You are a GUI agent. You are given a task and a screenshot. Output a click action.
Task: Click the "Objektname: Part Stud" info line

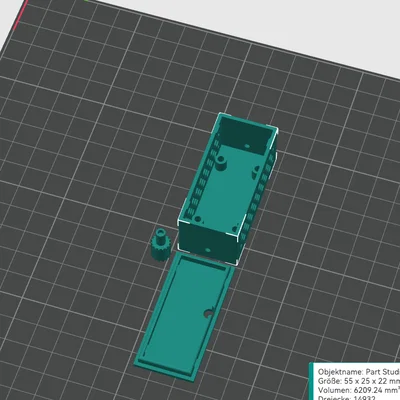359,372
